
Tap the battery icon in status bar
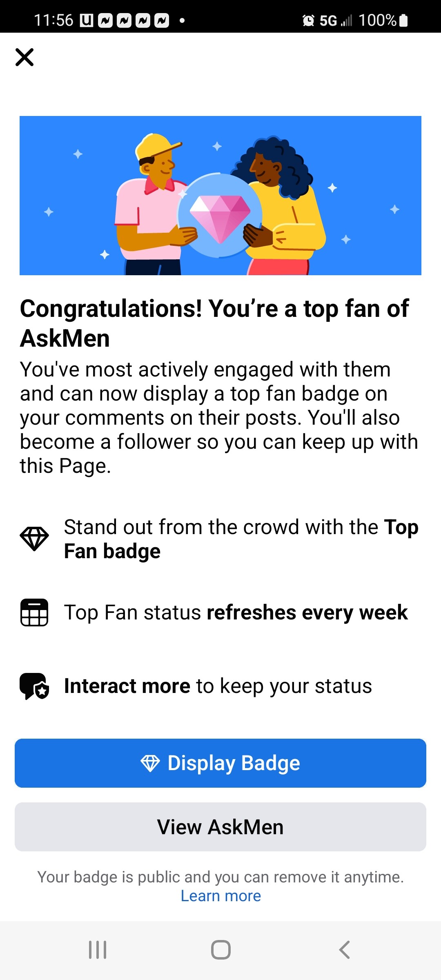coord(403,20)
